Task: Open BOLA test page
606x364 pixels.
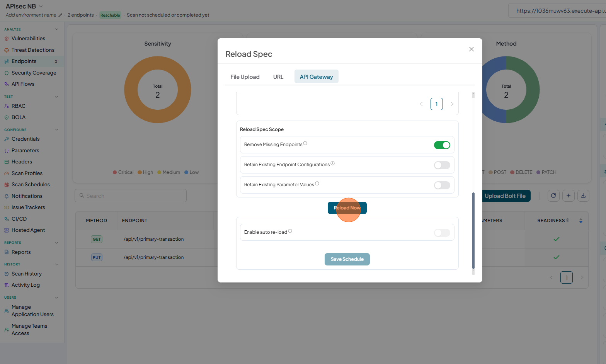Action: pos(18,117)
